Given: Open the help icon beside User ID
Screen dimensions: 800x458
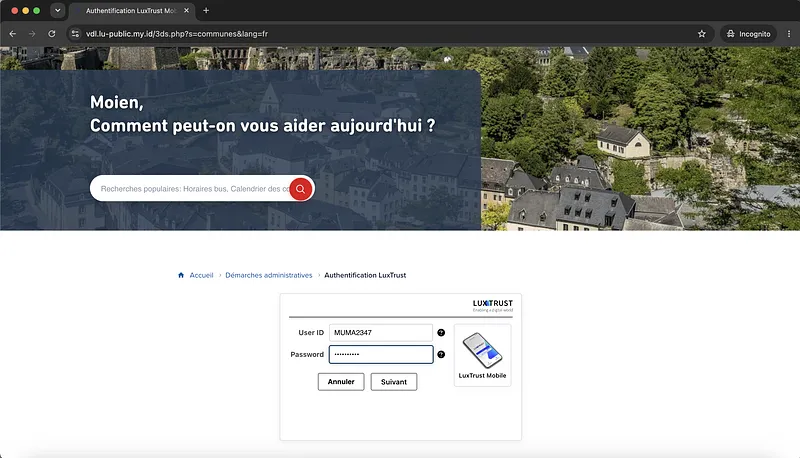Looking at the screenshot, I should pyautogui.click(x=441, y=333).
